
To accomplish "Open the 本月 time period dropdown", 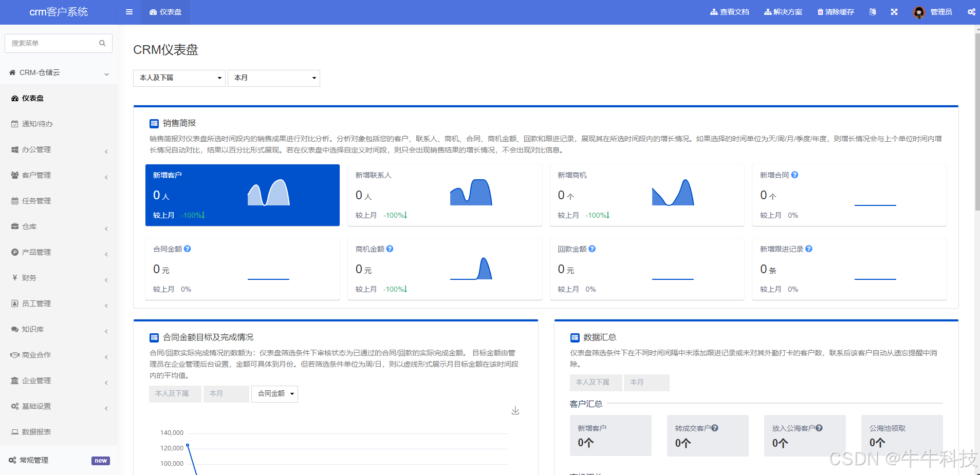I will pyautogui.click(x=273, y=78).
